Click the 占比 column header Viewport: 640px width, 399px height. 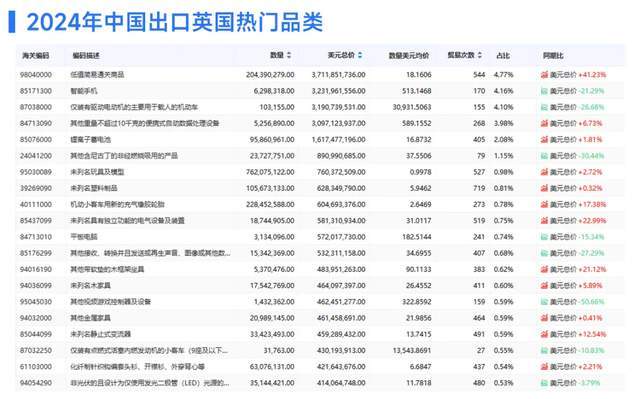503,55
